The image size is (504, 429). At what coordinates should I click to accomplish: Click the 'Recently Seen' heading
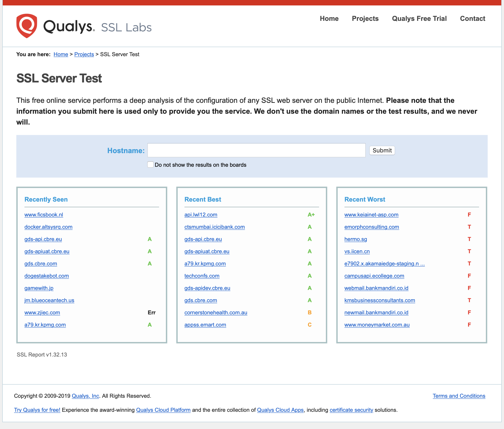[46, 199]
